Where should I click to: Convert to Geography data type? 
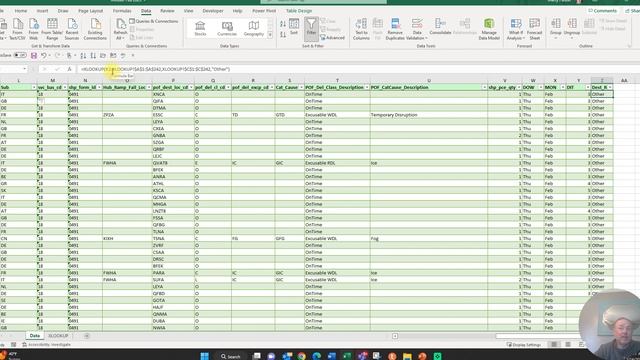[253, 29]
